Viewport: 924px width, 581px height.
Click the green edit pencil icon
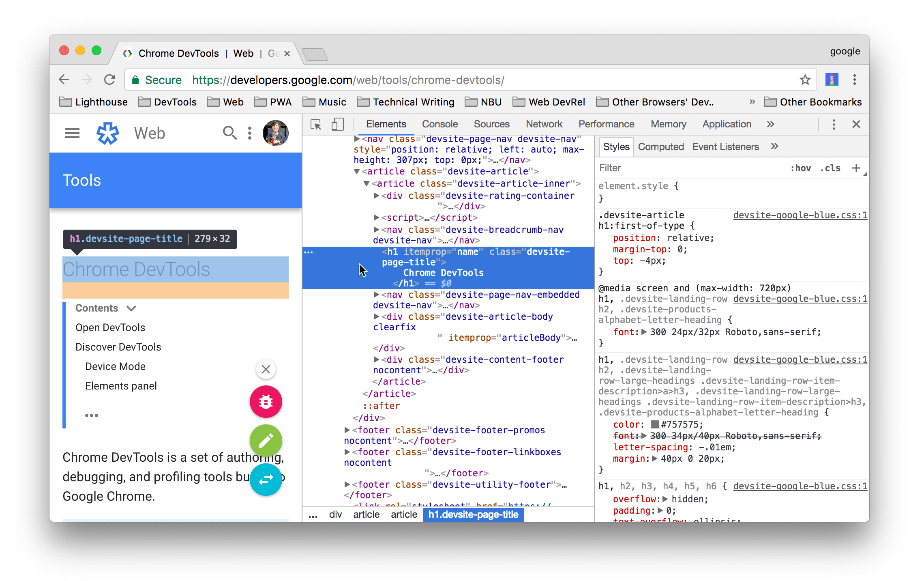[x=266, y=440]
